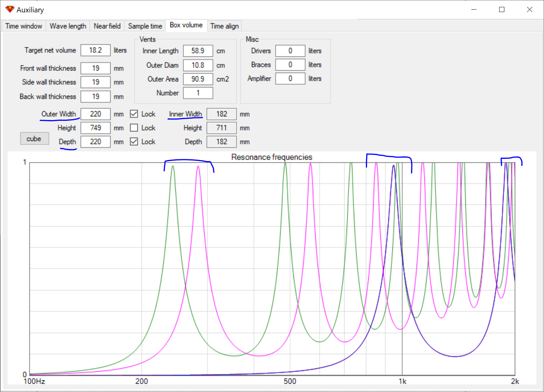This screenshot has width=544, height=392.
Task: Click the Back wall thickness field
Action: [x=95, y=96]
